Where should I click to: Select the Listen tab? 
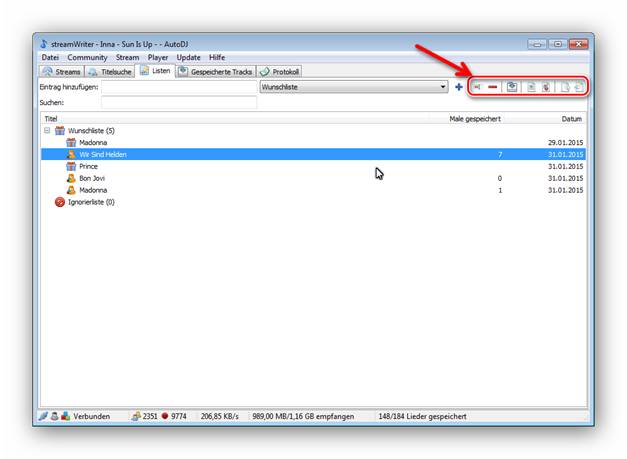(x=156, y=71)
